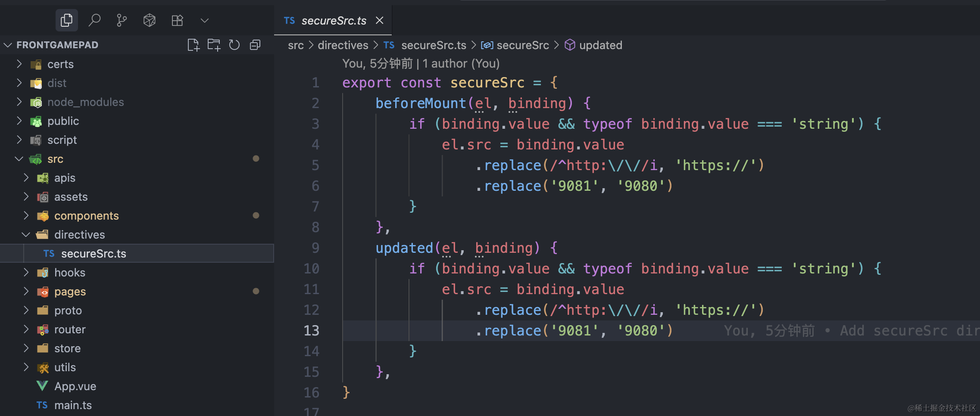Collapse the directives folder chevron

[x=26, y=234]
